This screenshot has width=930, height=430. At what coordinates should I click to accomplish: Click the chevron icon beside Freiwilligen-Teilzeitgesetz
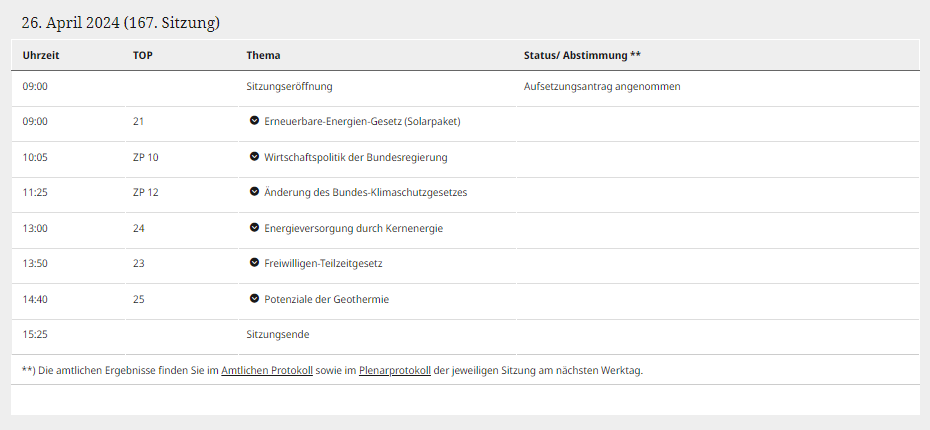pos(255,263)
